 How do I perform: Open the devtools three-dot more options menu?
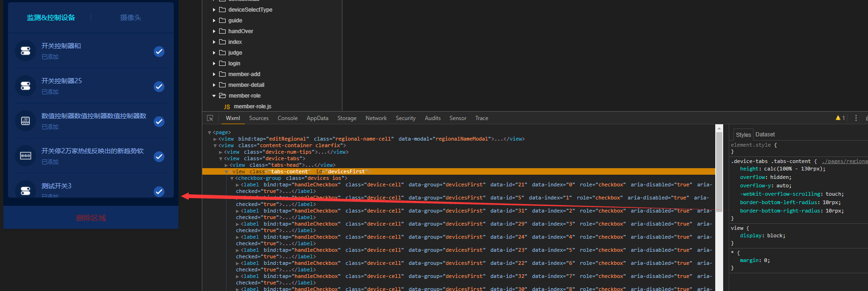[x=856, y=118]
